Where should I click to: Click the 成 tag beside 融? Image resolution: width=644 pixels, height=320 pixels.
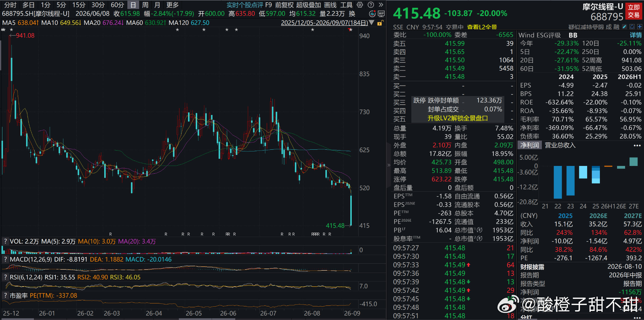pyautogui.click(x=609, y=27)
